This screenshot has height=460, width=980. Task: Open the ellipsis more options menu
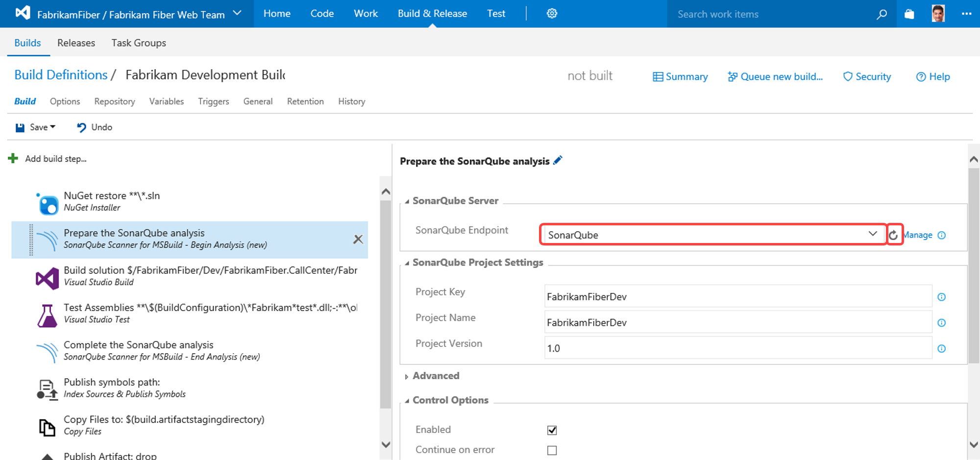pyautogui.click(x=966, y=14)
